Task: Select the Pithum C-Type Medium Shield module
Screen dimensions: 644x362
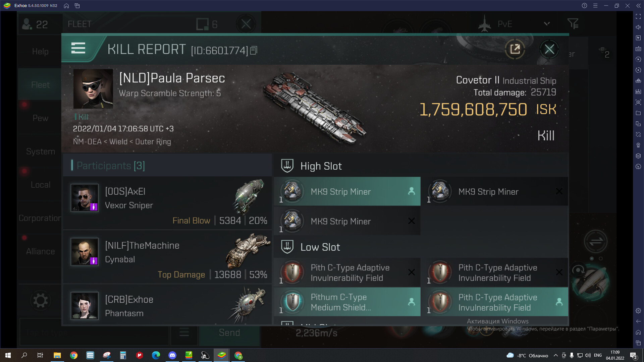Action: (x=347, y=302)
